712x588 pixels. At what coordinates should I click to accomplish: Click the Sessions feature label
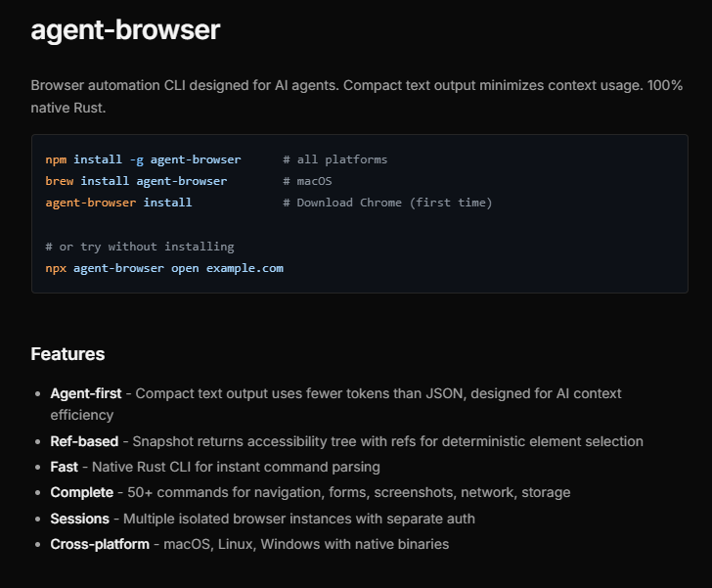point(81,518)
